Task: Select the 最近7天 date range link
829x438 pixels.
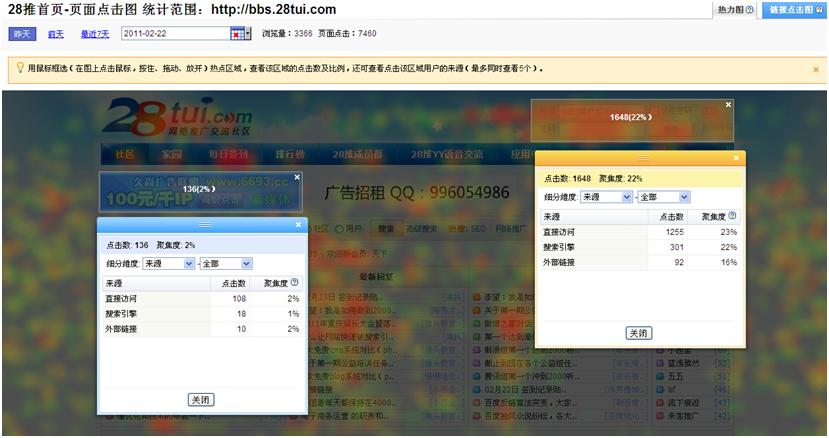Action: coord(95,34)
